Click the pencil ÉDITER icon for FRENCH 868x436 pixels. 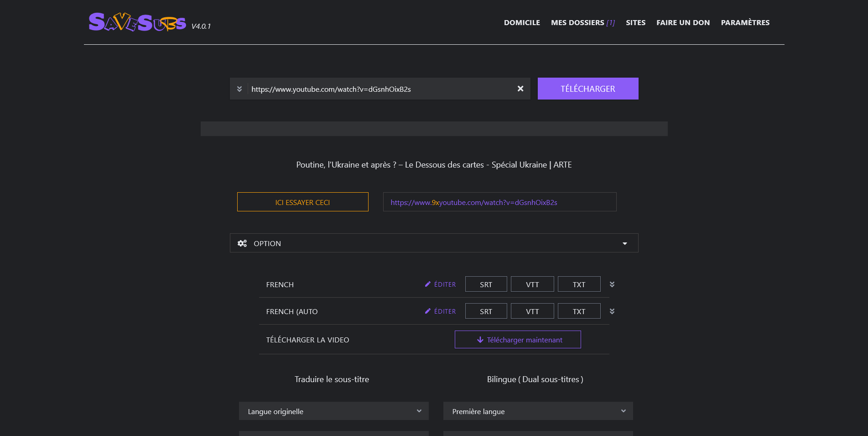pos(428,284)
